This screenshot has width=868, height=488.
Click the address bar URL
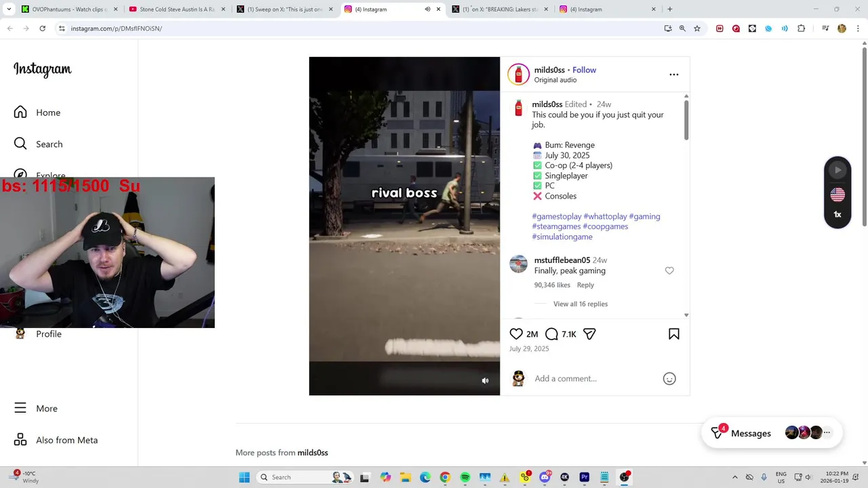pos(116,28)
